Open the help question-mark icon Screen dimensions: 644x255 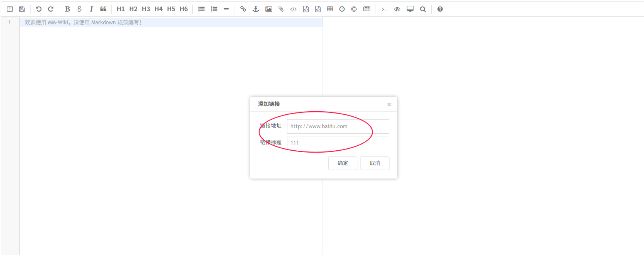(x=440, y=9)
